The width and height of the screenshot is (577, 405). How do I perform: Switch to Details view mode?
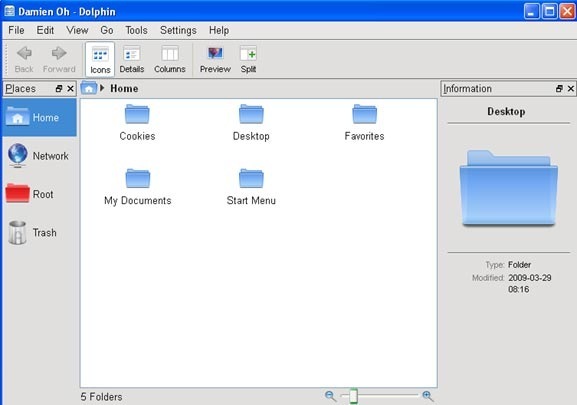[132, 59]
